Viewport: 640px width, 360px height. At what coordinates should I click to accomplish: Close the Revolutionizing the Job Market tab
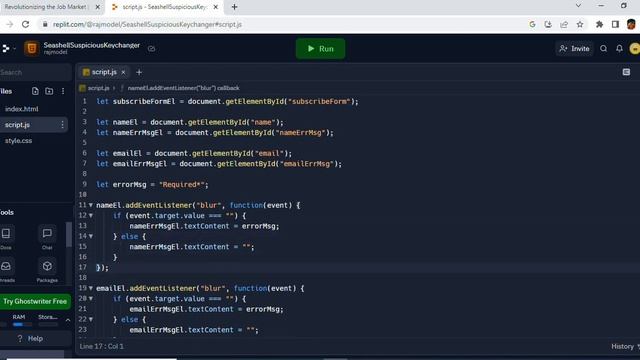(x=98, y=7)
